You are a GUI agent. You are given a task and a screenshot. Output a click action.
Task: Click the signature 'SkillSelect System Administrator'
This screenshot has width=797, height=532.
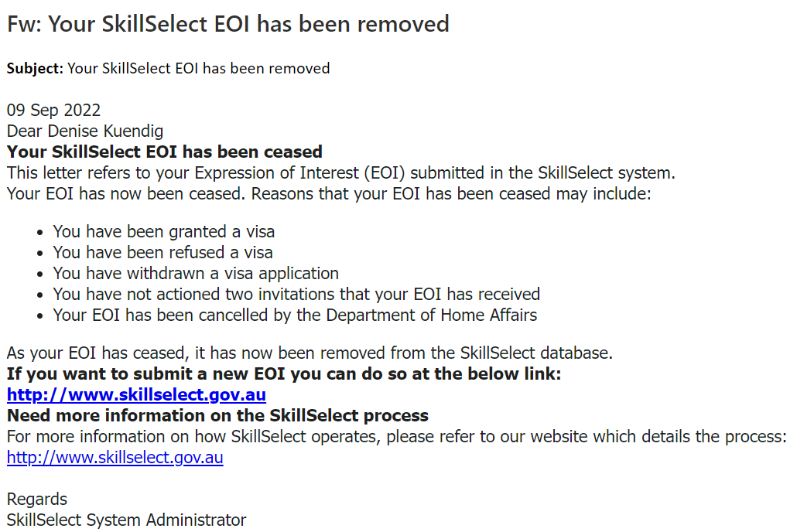(126, 520)
